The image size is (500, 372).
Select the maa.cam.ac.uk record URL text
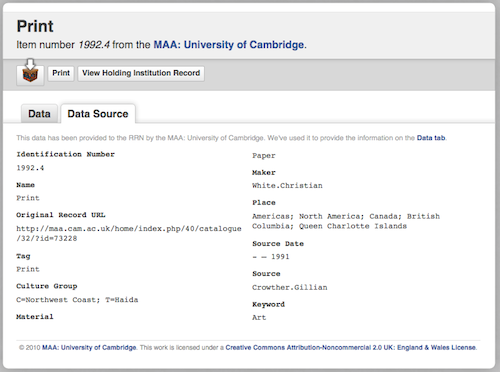(129, 233)
